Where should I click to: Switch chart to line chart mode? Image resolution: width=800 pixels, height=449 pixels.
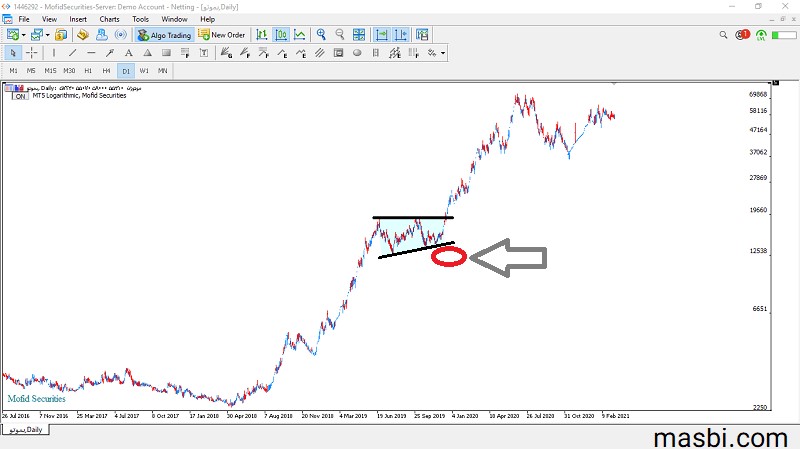click(x=300, y=35)
